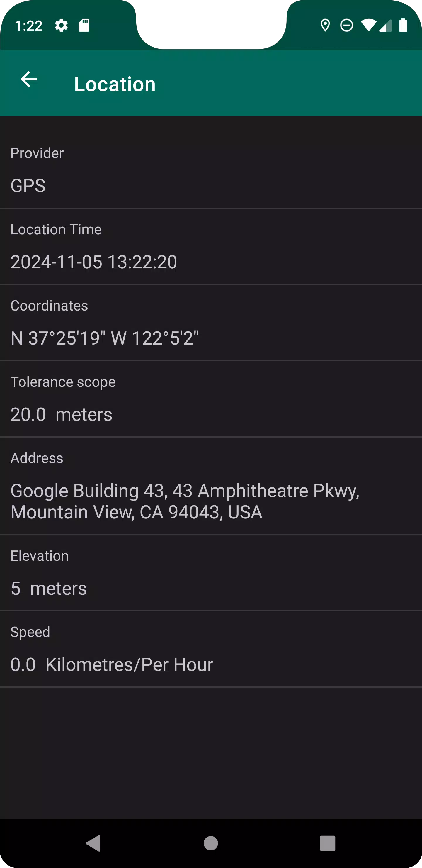Select the Elevation 5 meters row

[x=211, y=573]
